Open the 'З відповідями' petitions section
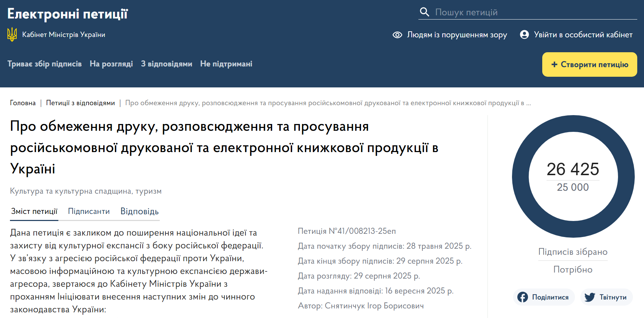Screen dimensions: 644x318 [166, 64]
